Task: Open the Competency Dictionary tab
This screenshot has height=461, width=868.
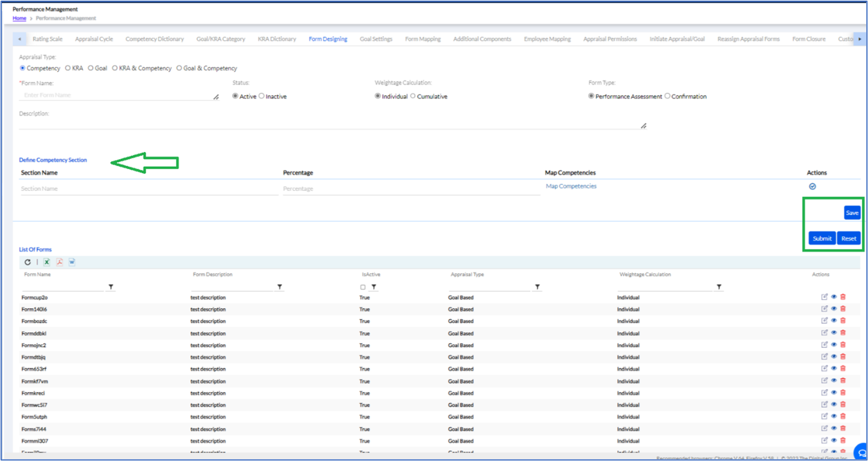Action: click(155, 39)
